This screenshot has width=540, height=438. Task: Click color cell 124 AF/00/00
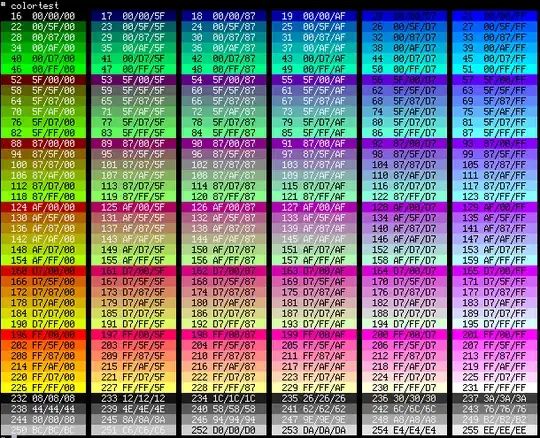tap(43, 207)
